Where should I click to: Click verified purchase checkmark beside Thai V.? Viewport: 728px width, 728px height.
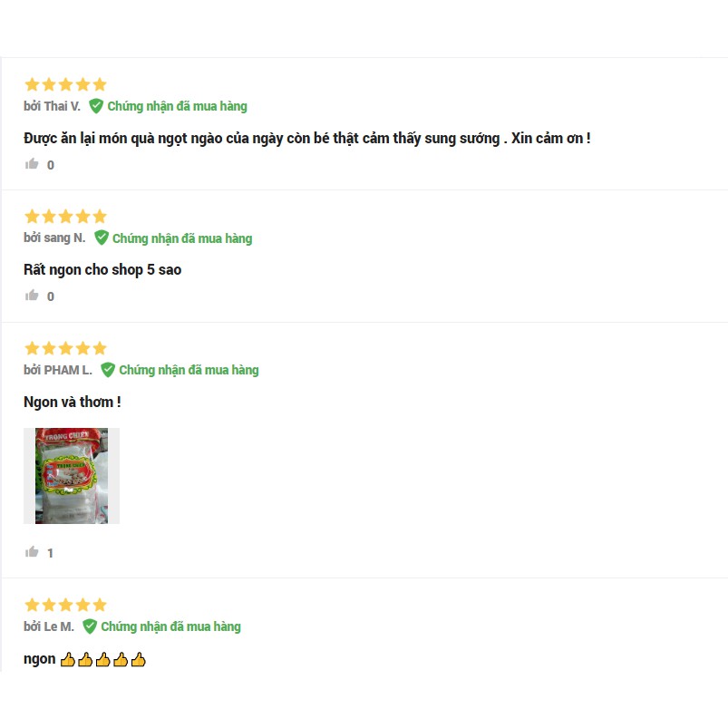pos(96,106)
